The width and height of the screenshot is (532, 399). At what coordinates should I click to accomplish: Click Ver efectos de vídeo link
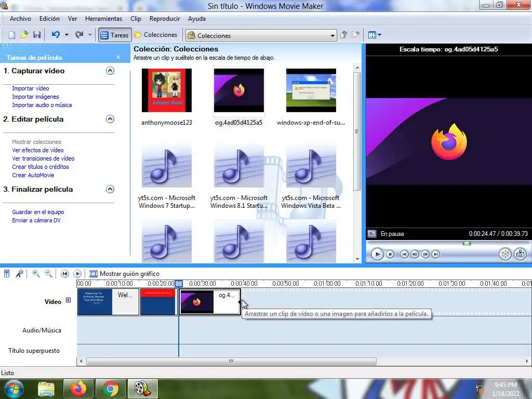[37, 150]
